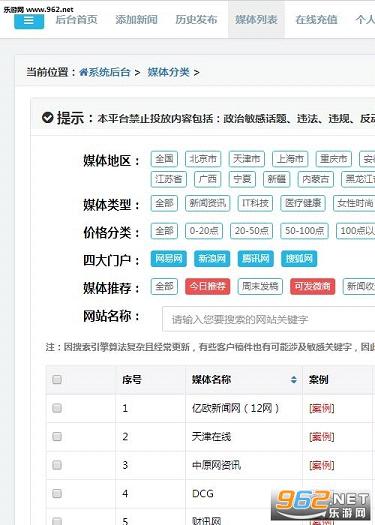The height and width of the screenshot is (525, 375).
Task: Click the home icon beside 系统后台
Action: [83, 72]
